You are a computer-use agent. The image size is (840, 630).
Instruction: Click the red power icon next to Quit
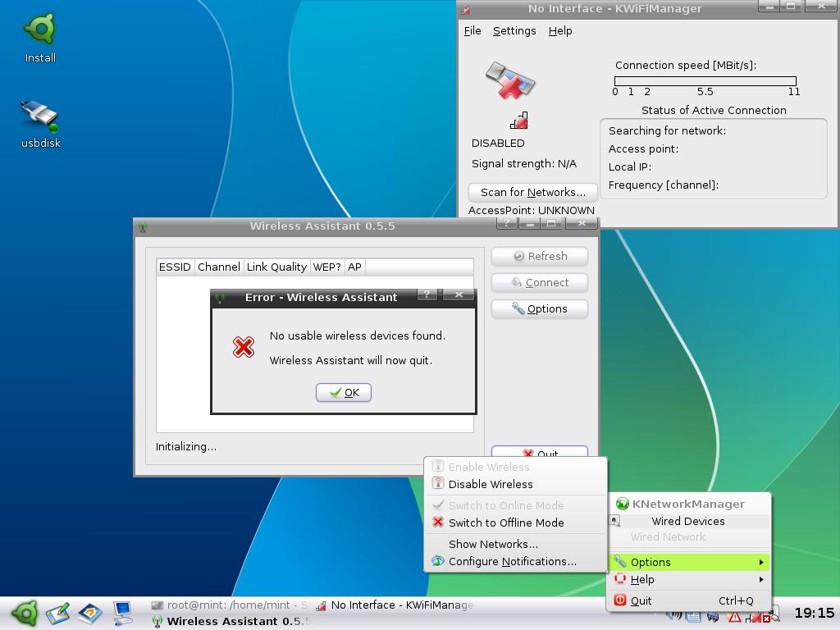[620, 600]
